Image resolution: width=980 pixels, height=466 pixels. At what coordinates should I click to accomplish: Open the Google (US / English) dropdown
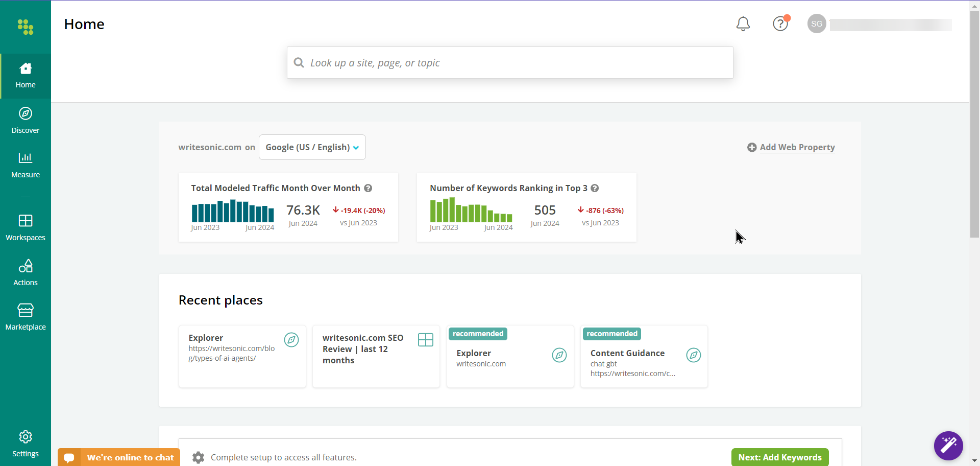click(312, 147)
